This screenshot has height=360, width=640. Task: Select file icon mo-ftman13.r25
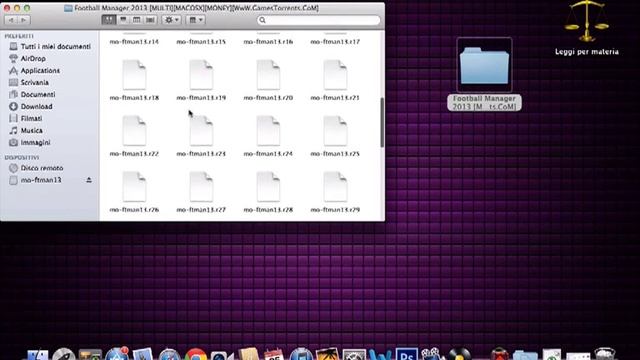tap(335, 131)
